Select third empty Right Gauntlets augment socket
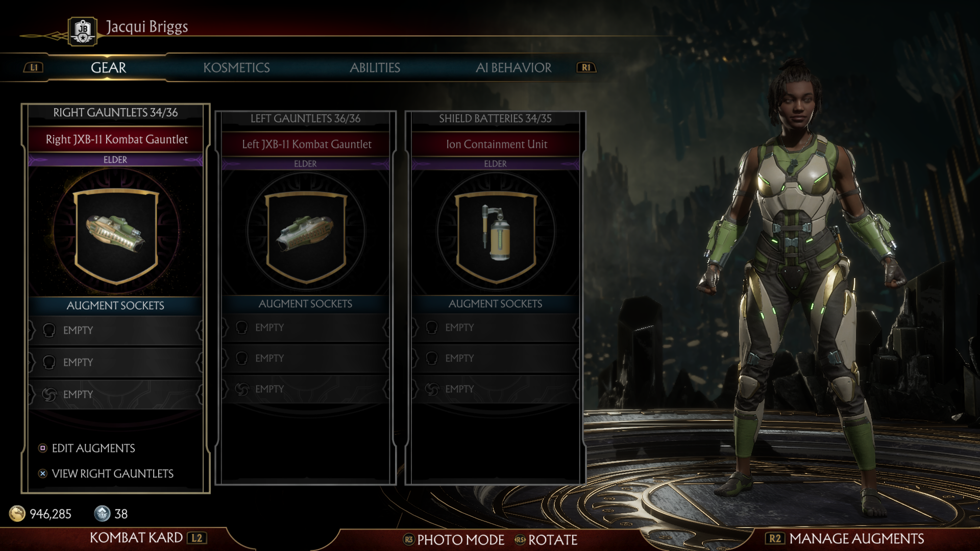The height and width of the screenshot is (551, 980). tap(116, 394)
